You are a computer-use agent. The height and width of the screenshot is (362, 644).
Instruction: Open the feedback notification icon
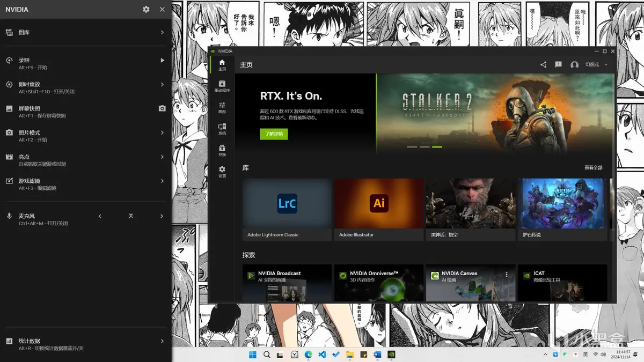(558, 65)
